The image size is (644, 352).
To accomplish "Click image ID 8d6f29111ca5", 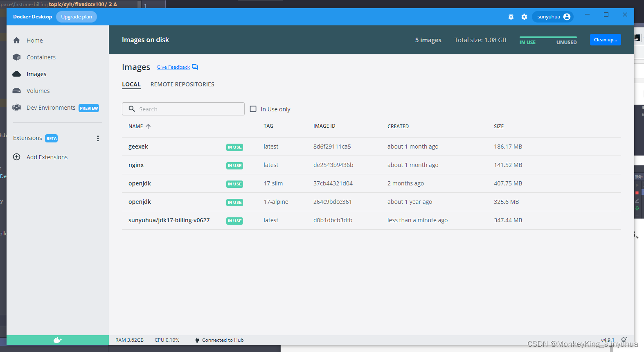I will pyautogui.click(x=332, y=147).
